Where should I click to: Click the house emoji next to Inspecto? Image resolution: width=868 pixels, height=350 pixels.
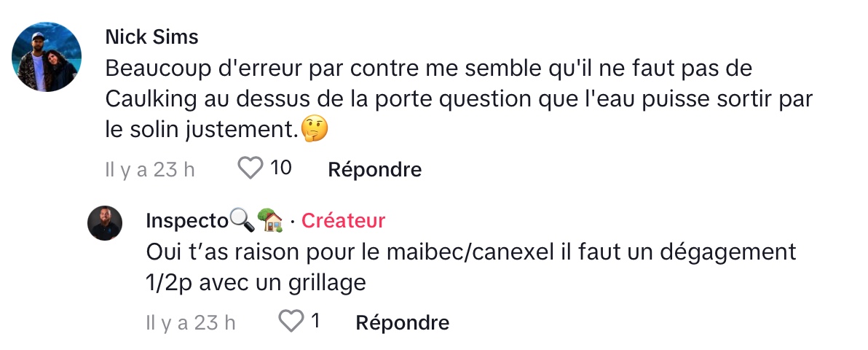[x=270, y=219]
